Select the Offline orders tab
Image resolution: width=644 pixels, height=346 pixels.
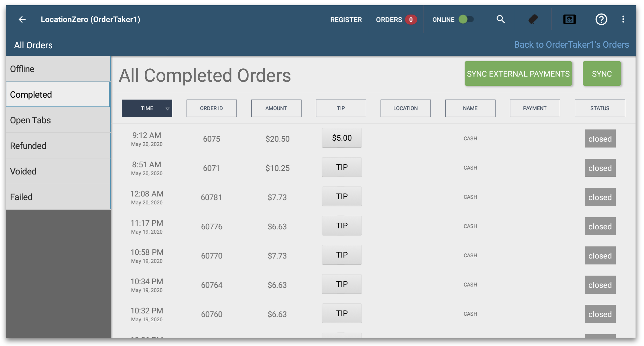coord(57,69)
